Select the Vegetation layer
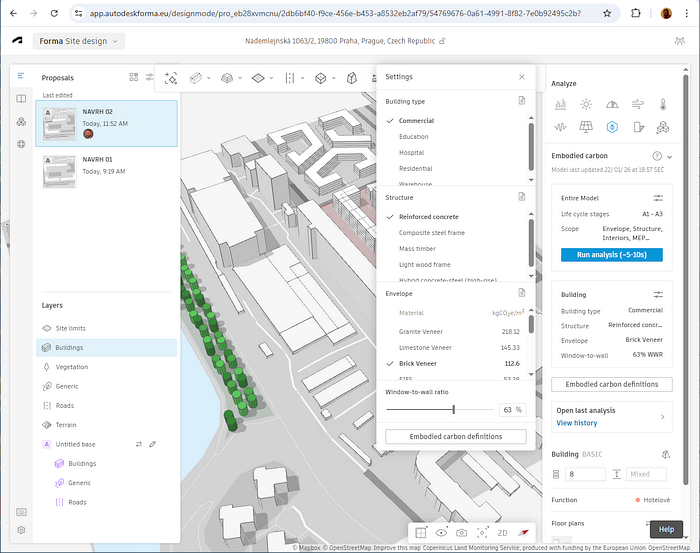This screenshot has height=553, width=700. (106, 367)
